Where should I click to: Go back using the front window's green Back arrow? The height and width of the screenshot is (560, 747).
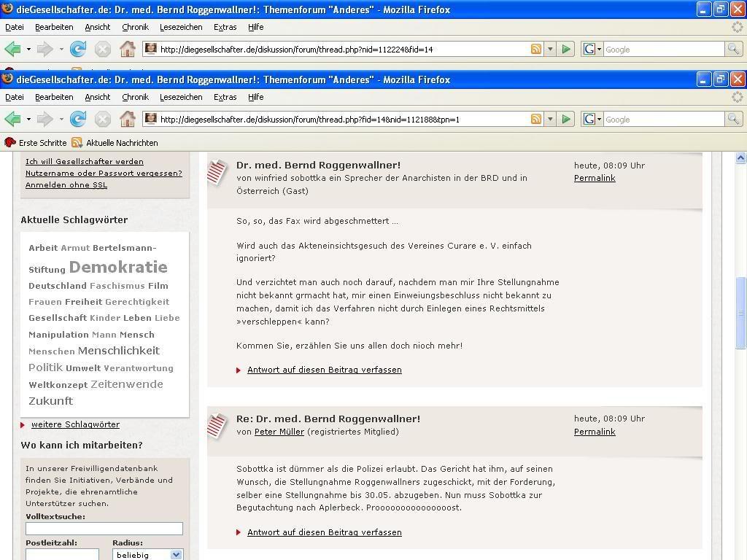[x=12, y=119]
